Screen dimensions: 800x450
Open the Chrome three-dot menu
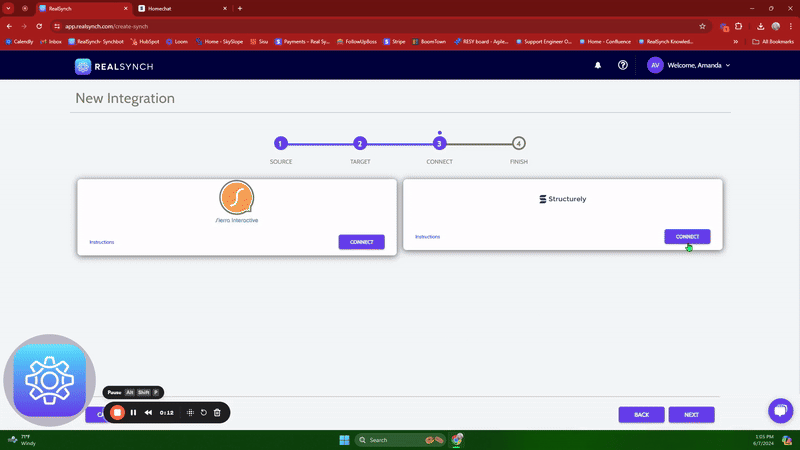coord(791,26)
